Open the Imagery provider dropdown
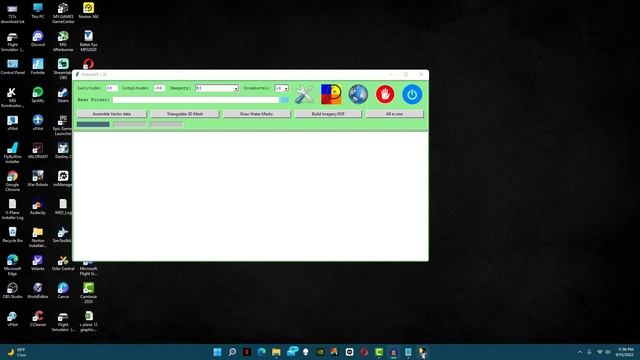The image size is (640, 360). [x=217, y=88]
